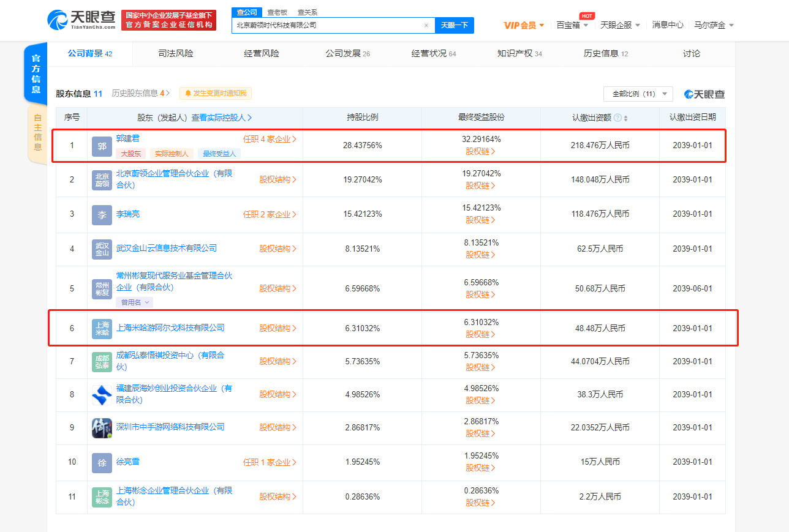Click the 李 avatar icon for 李瑞亮
This screenshot has height=532, width=789.
tap(102, 215)
